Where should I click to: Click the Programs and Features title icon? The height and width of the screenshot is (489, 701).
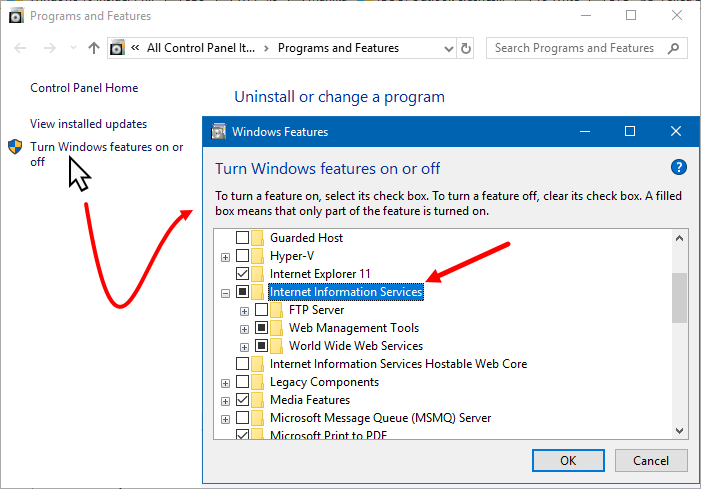[16, 16]
